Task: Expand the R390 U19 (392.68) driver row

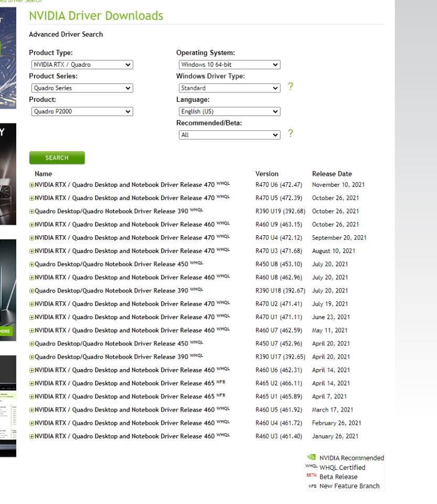Action: [31, 212]
